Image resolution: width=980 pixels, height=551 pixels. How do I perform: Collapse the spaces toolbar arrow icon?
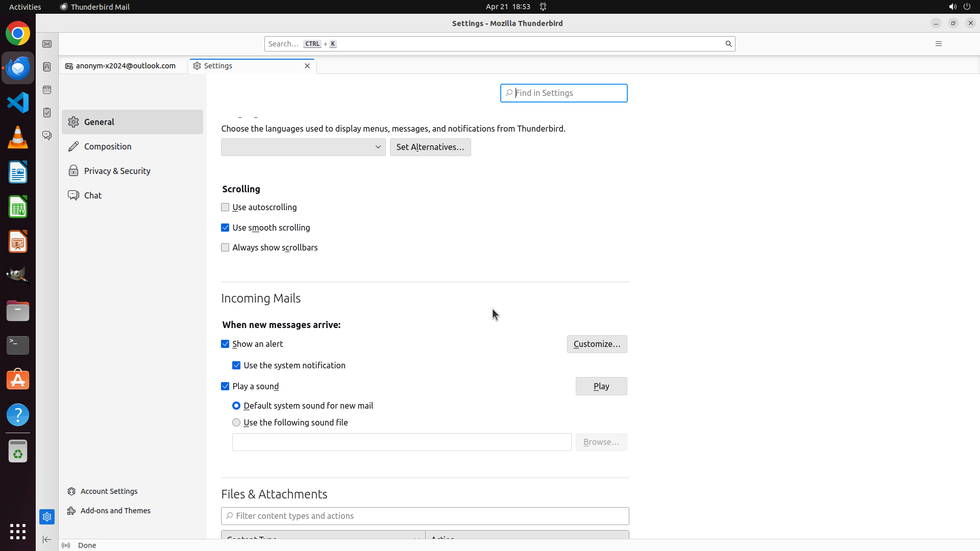tap(47, 539)
